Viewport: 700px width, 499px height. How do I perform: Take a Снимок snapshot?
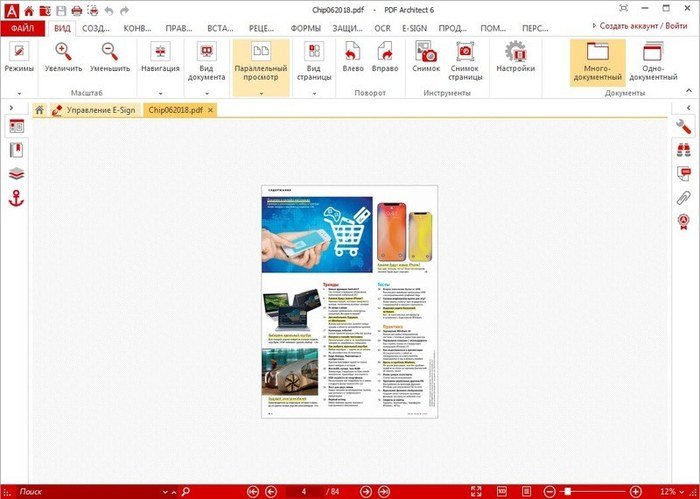[x=426, y=58]
